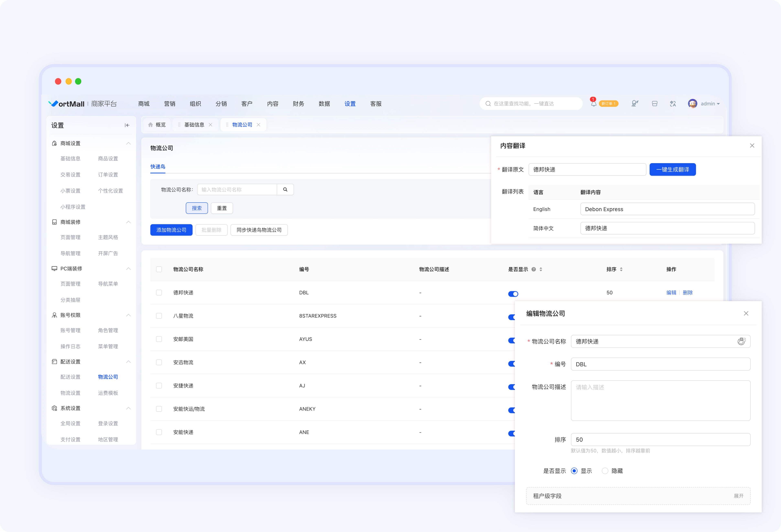The height and width of the screenshot is (532, 781).
Task: Click the home icon on 概览 tab
Action: click(x=151, y=125)
